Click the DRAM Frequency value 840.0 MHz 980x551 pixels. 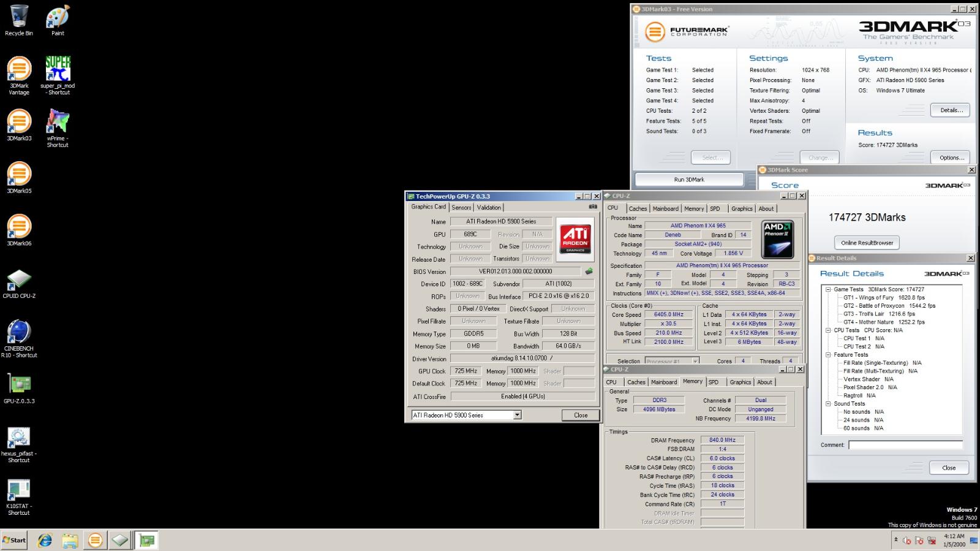[722, 440]
